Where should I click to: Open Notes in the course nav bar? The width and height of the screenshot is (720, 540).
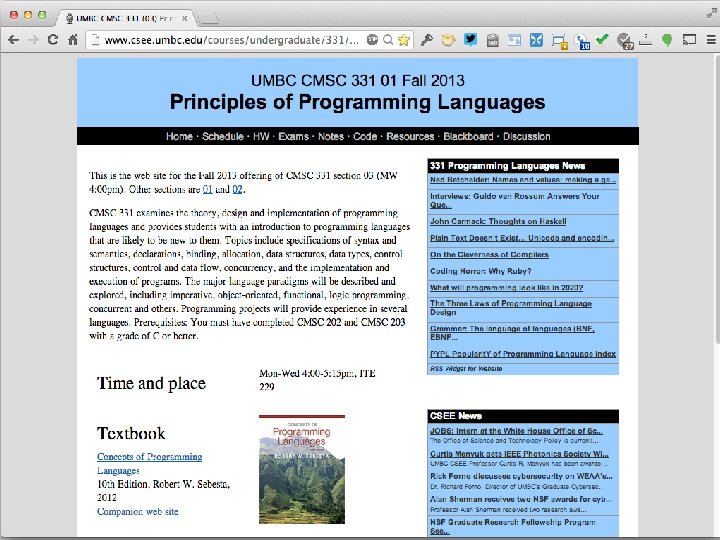pyautogui.click(x=331, y=136)
